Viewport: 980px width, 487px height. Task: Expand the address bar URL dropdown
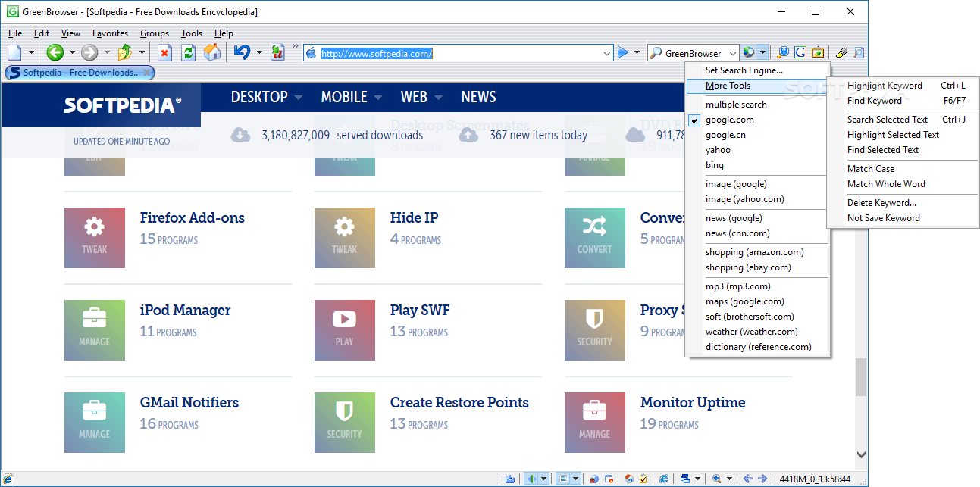tap(607, 53)
